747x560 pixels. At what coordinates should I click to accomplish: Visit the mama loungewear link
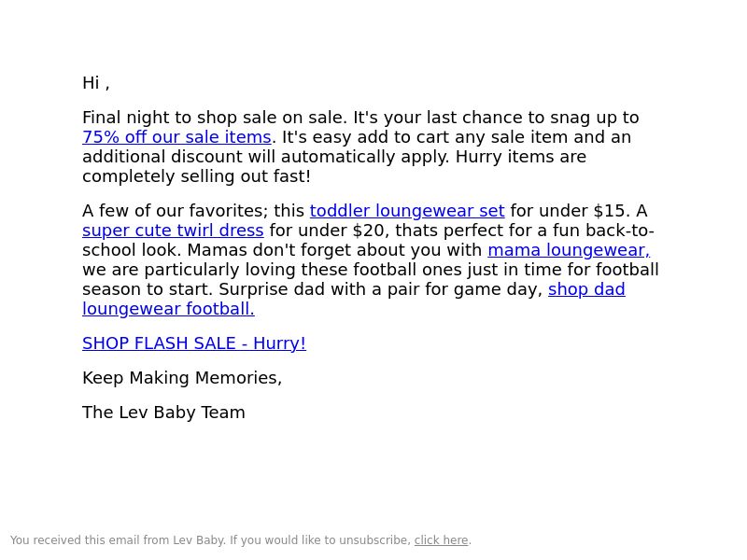(x=569, y=250)
